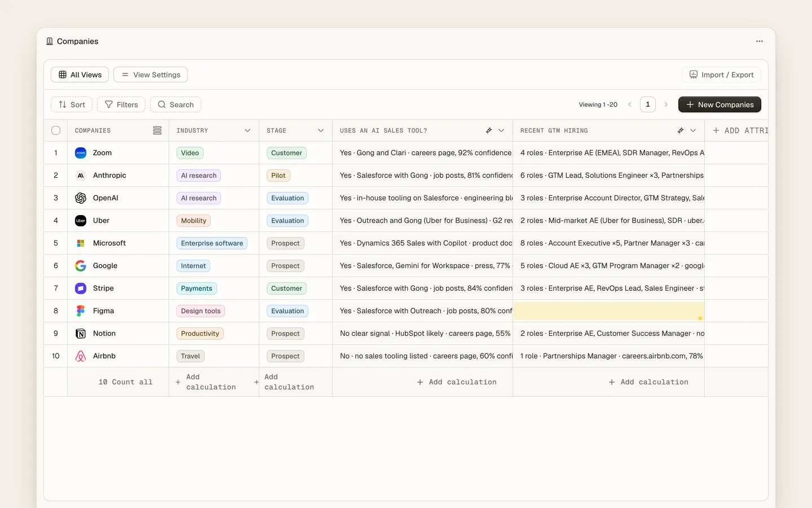Image resolution: width=812 pixels, height=508 pixels.
Task: Open the Sort options
Action: tap(72, 104)
